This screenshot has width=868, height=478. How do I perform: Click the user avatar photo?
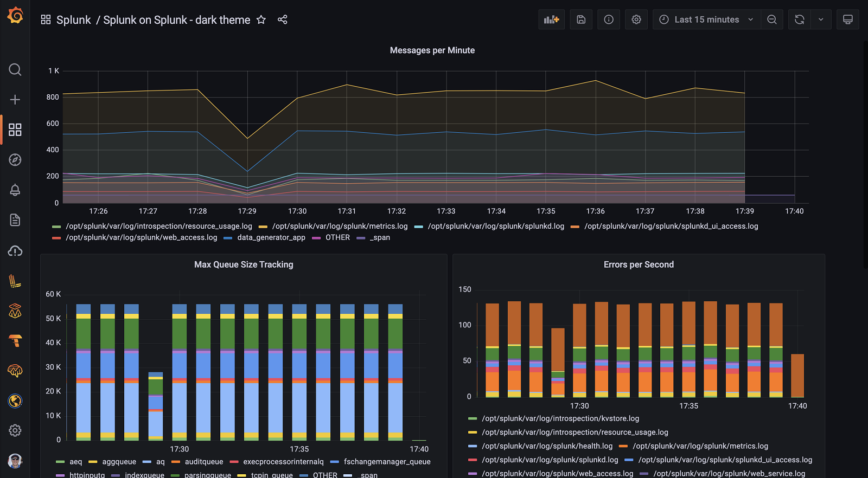click(x=15, y=461)
